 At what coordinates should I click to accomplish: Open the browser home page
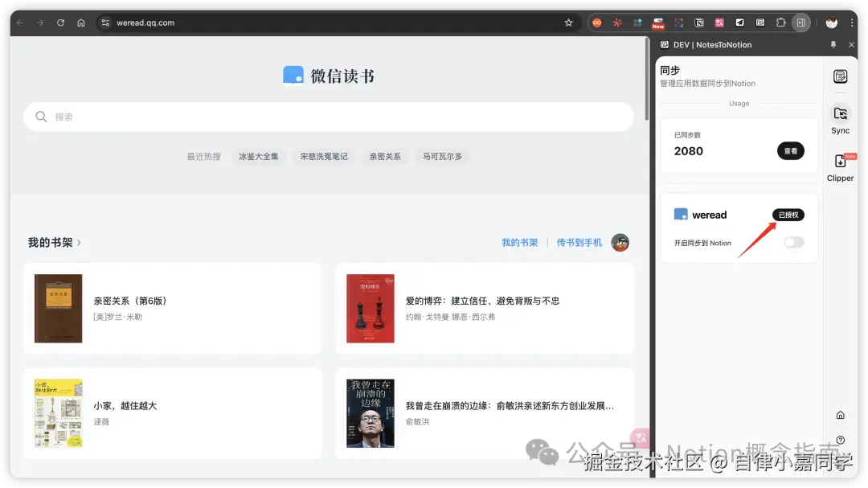click(81, 23)
